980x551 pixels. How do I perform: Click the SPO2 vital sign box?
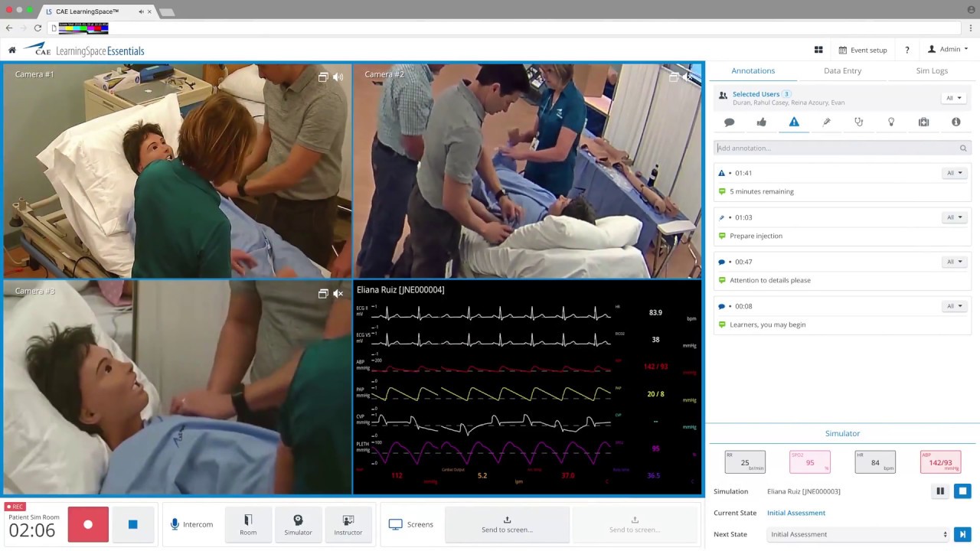[810, 461]
